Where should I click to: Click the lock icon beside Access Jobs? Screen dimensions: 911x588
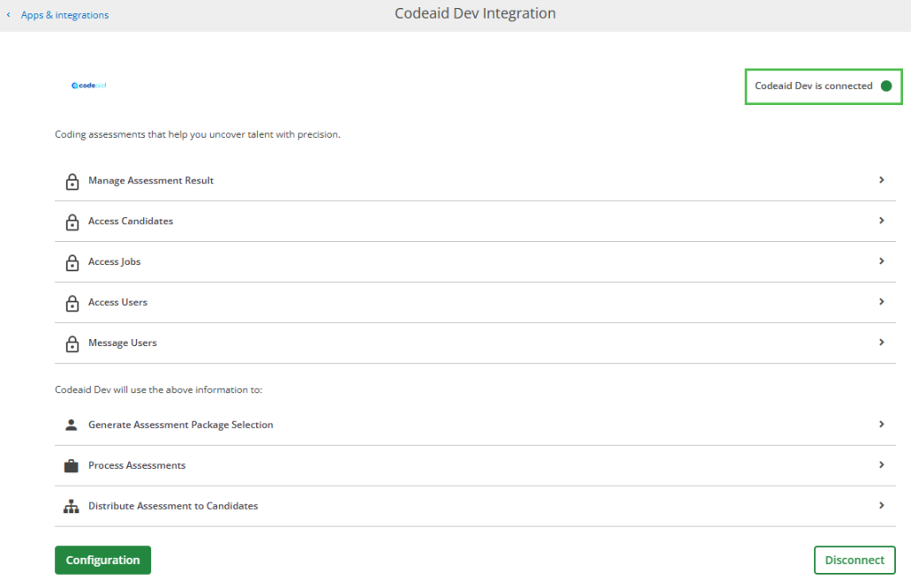72,262
